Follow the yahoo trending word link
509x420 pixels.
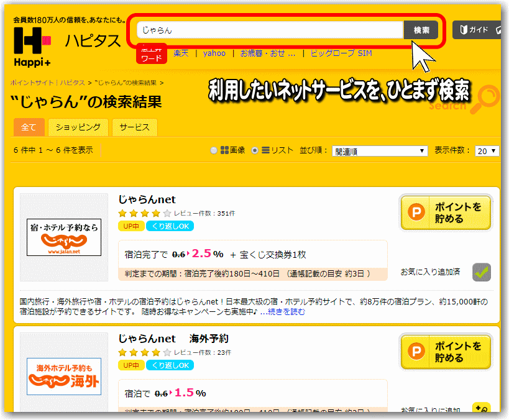214,53
